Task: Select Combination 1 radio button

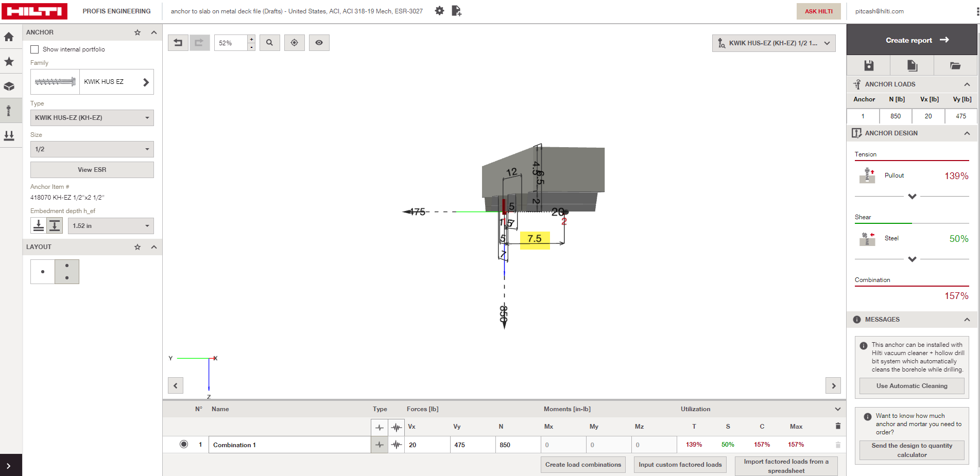Action: tap(184, 445)
